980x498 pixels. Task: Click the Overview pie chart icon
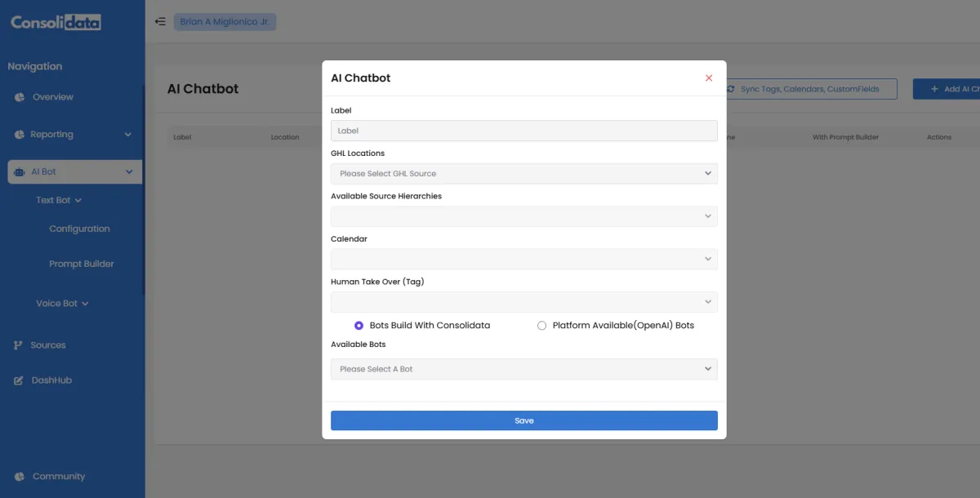[x=20, y=97]
